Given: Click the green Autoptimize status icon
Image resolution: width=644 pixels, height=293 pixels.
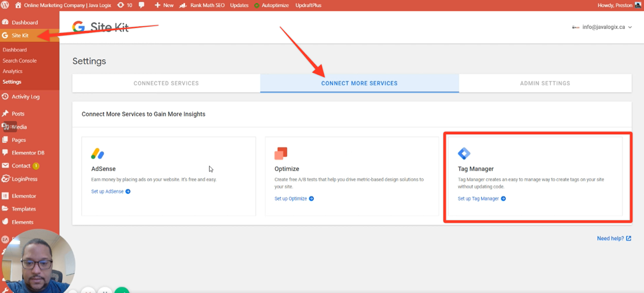Looking at the screenshot, I should click(256, 6).
